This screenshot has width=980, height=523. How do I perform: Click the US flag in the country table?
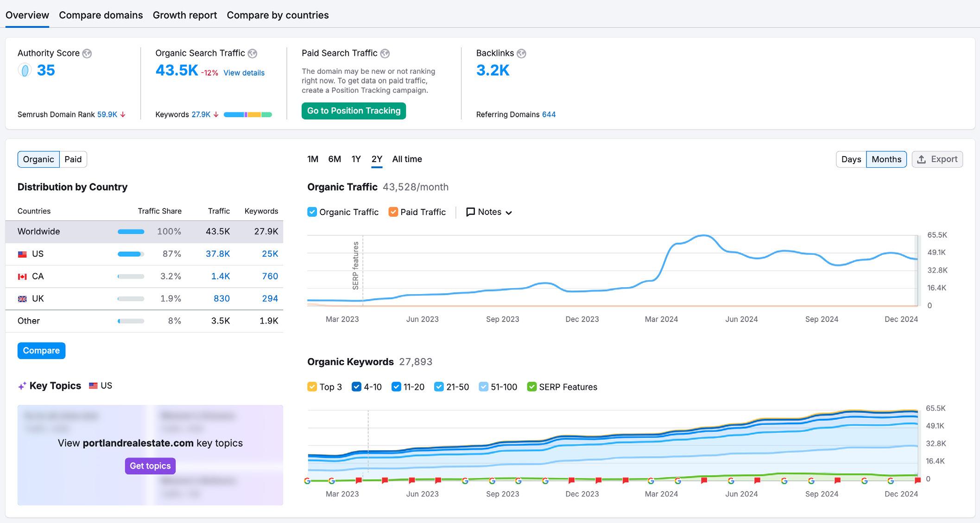point(22,254)
